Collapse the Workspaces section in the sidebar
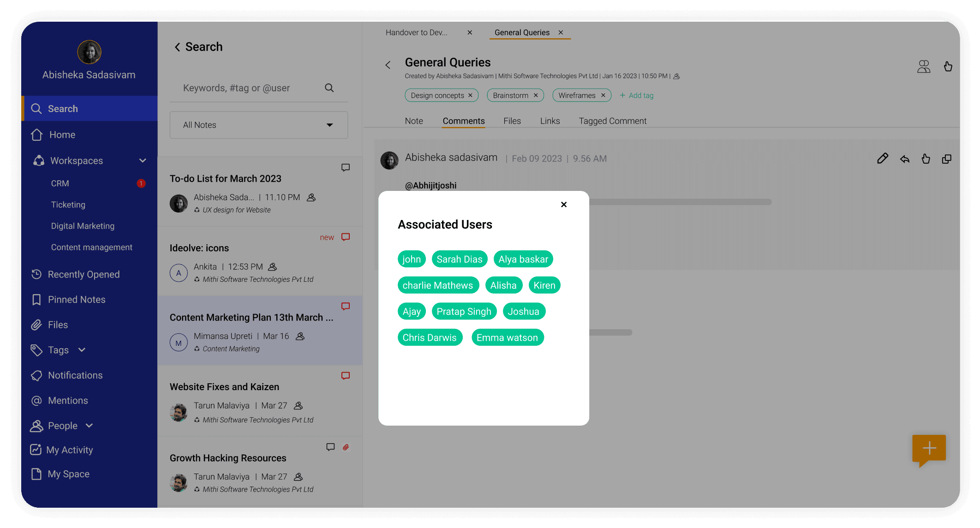Screen dimensions: 980x528 (143, 160)
